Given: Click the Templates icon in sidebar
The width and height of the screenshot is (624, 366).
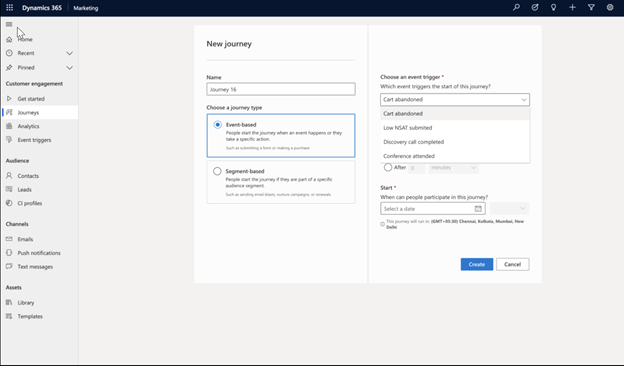Looking at the screenshot, I should 9,316.
